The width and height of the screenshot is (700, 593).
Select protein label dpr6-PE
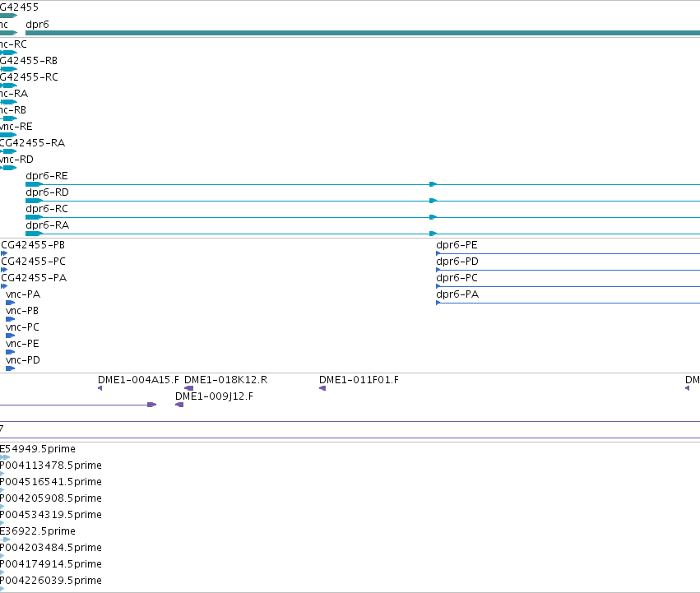pyautogui.click(x=457, y=245)
